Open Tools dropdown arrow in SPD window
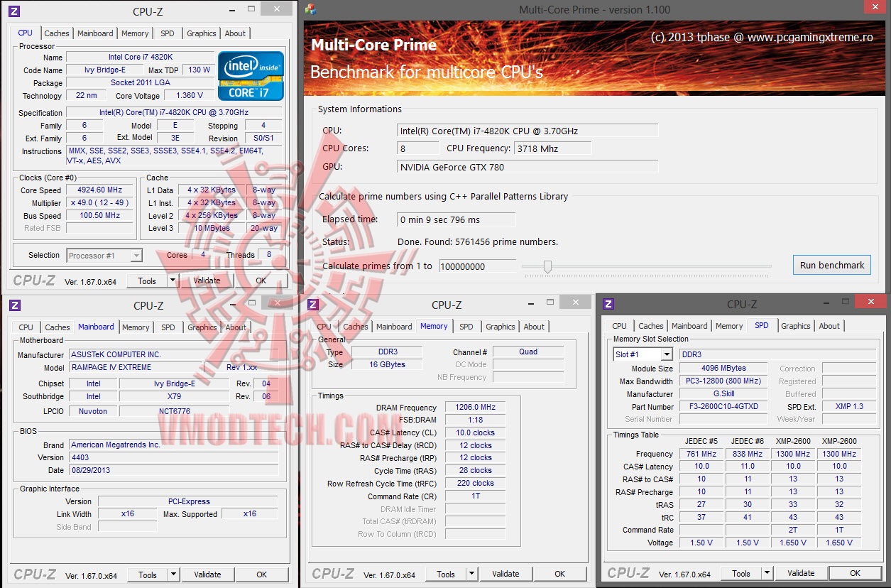The width and height of the screenshot is (891, 588). pos(767,573)
